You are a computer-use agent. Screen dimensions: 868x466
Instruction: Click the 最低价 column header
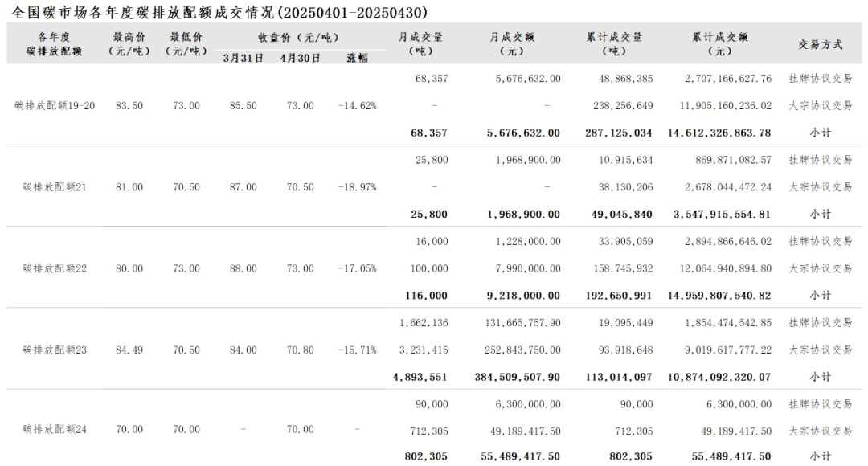click(186, 44)
